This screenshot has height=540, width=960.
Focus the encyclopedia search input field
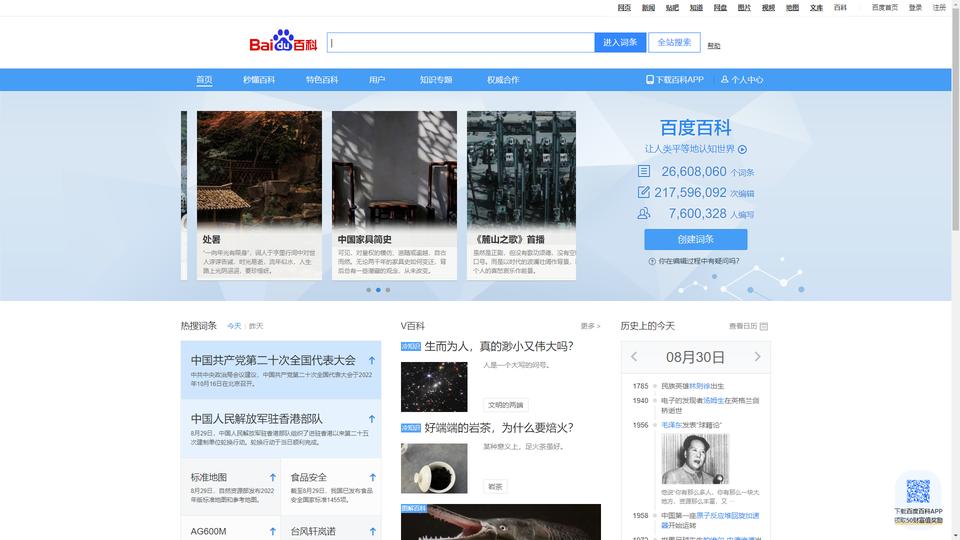coord(460,42)
